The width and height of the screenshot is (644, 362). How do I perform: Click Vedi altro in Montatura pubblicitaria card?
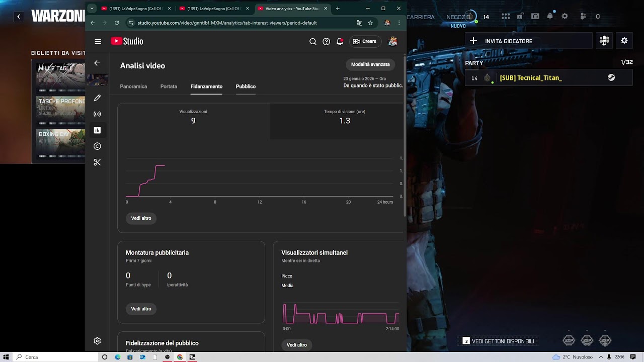pos(141,309)
